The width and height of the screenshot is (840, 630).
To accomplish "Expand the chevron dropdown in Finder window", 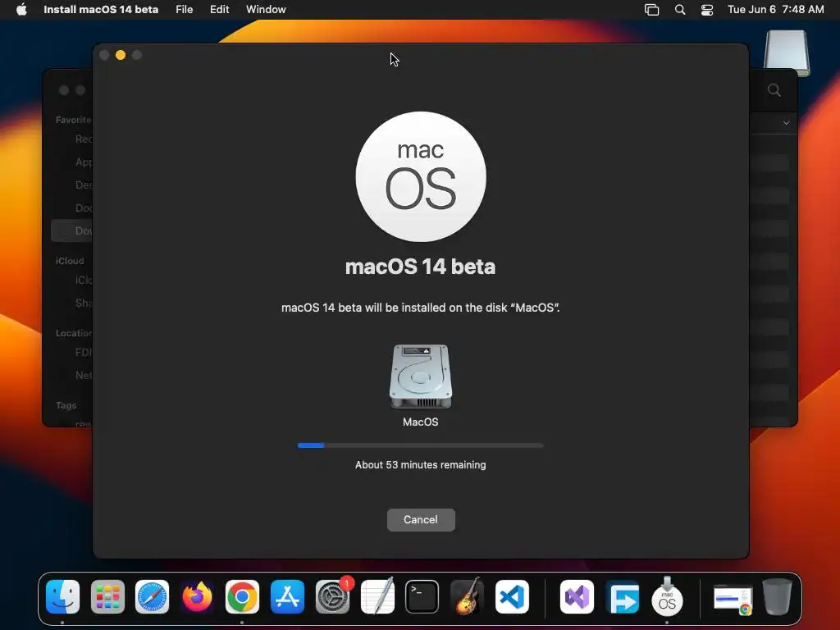I will [786, 123].
